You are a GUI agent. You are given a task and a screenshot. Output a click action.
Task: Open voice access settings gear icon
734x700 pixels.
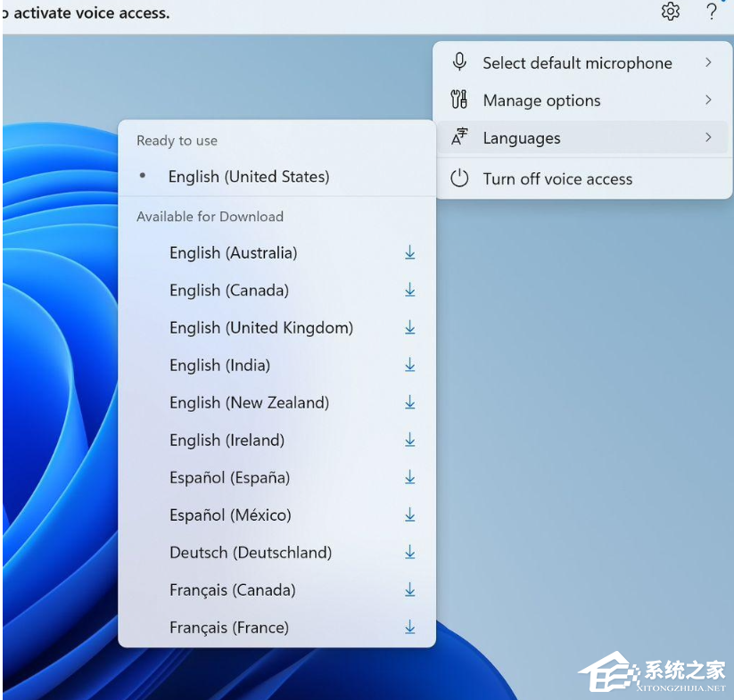[x=671, y=12]
